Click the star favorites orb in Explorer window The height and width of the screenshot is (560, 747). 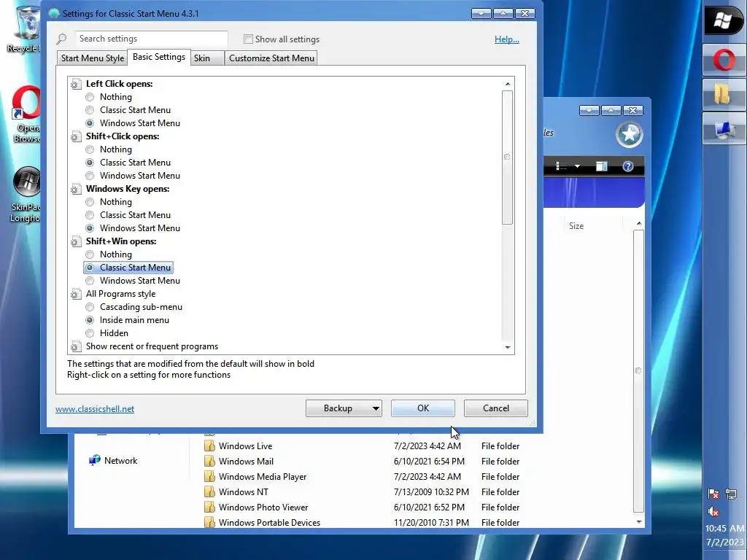click(x=630, y=134)
